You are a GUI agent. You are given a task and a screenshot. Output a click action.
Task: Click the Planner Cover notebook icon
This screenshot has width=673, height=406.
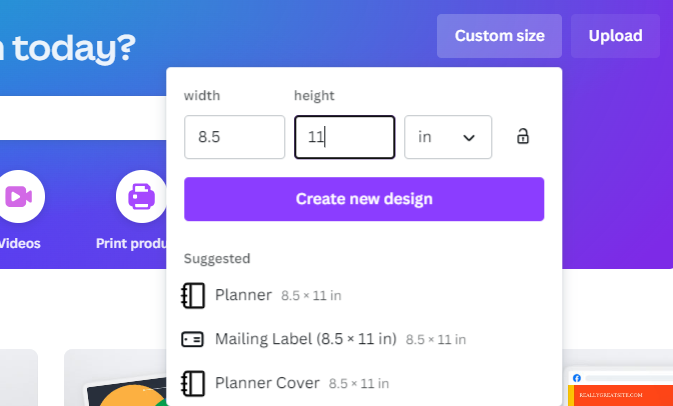pos(193,383)
